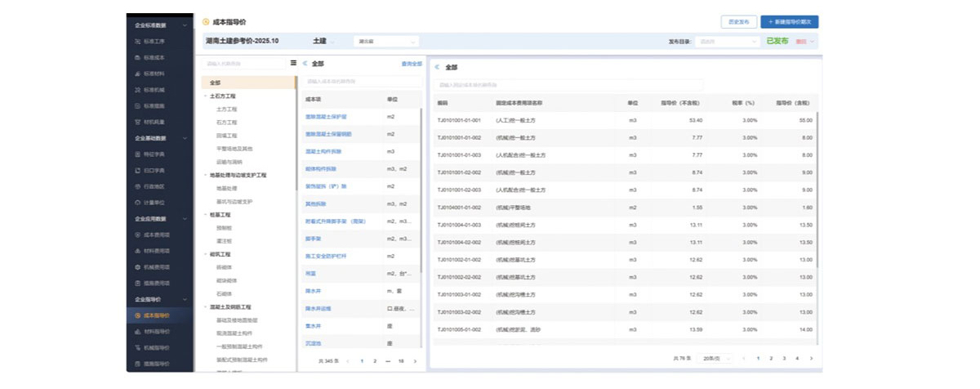This screenshot has height=389, width=980.
Task: Click the fixed cost item search field
Action: click(x=568, y=84)
